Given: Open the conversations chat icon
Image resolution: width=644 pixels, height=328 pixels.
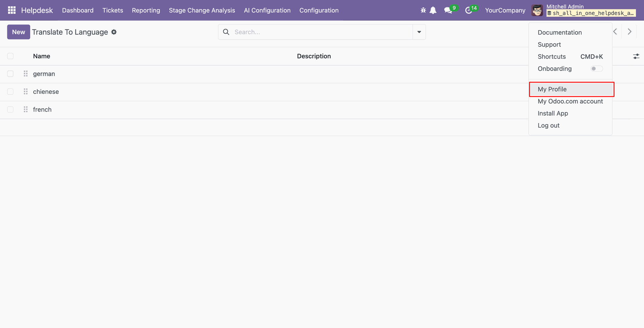Looking at the screenshot, I should [x=448, y=10].
